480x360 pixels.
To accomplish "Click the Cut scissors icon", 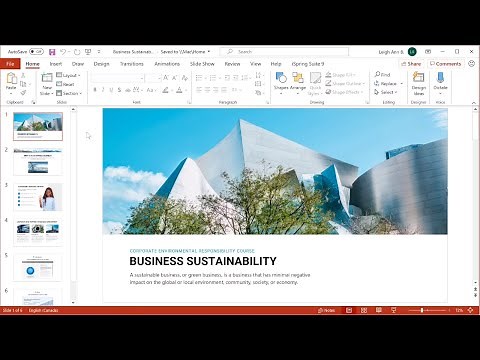I will pyautogui.click(x=23, y=75).
